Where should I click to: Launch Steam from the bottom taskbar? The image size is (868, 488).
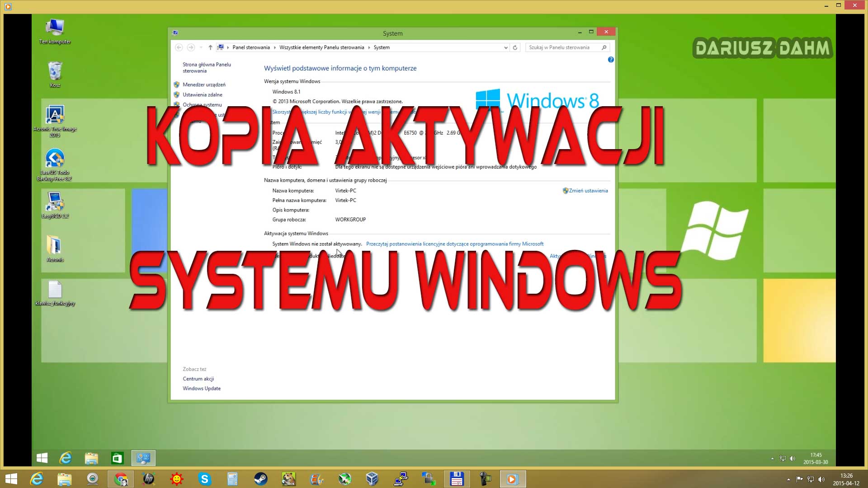[260, 479]
